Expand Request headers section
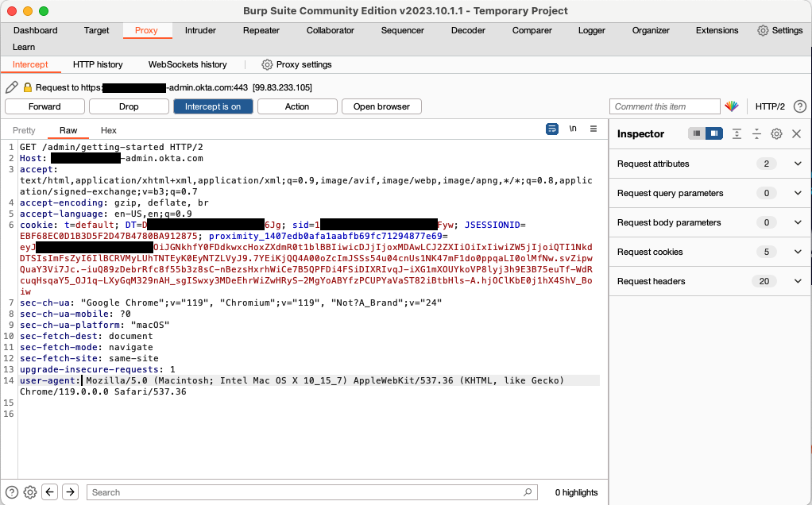The image size is (812, 505). click(x=710, y=281)
